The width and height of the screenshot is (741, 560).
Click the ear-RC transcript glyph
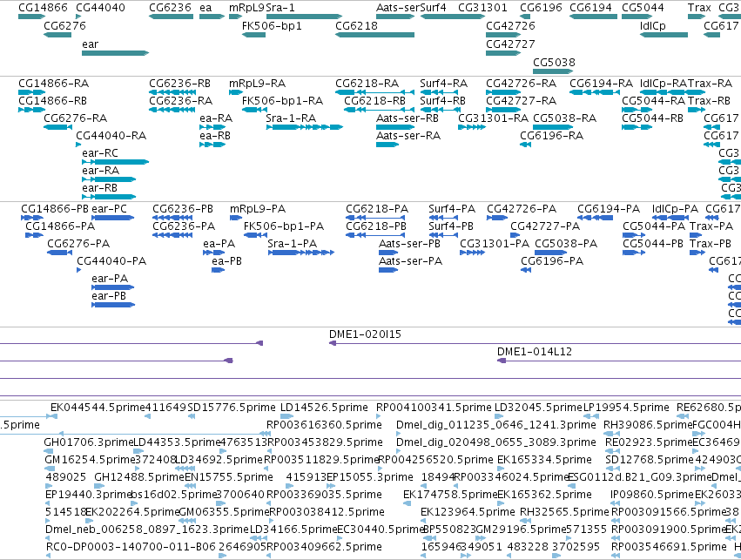115,162
